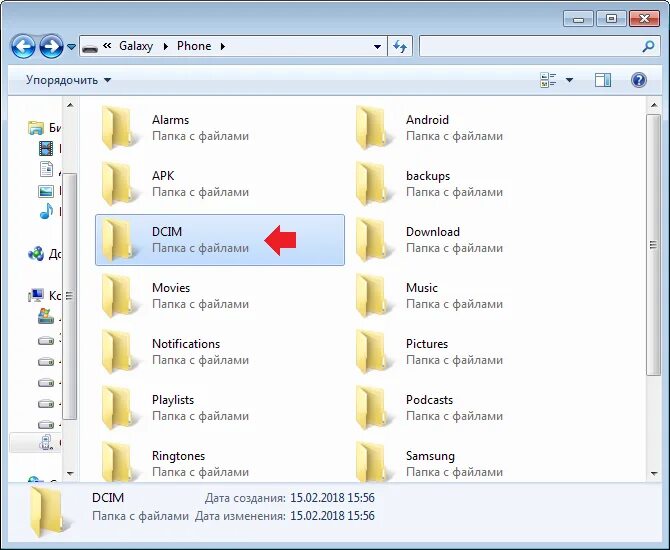This screenshot has width=670, height=550.
Task: Click the Pictures folder name
Action: tap(426, 344)
